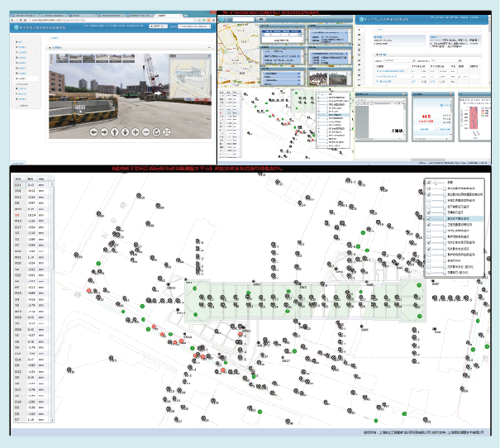Toggle the bottom checkbox in layer list
The height and width of the screenshot is (448, 500).
click(x=428, y=272)
